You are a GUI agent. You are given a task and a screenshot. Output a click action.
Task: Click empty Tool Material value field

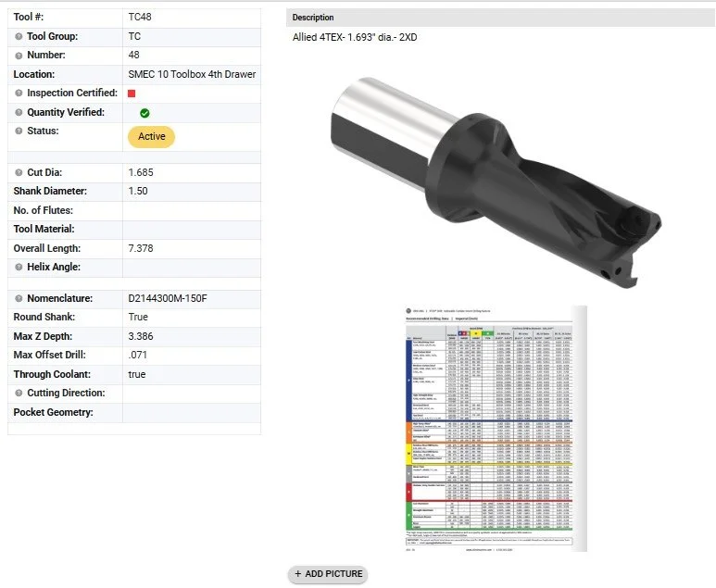click(192, 230)
